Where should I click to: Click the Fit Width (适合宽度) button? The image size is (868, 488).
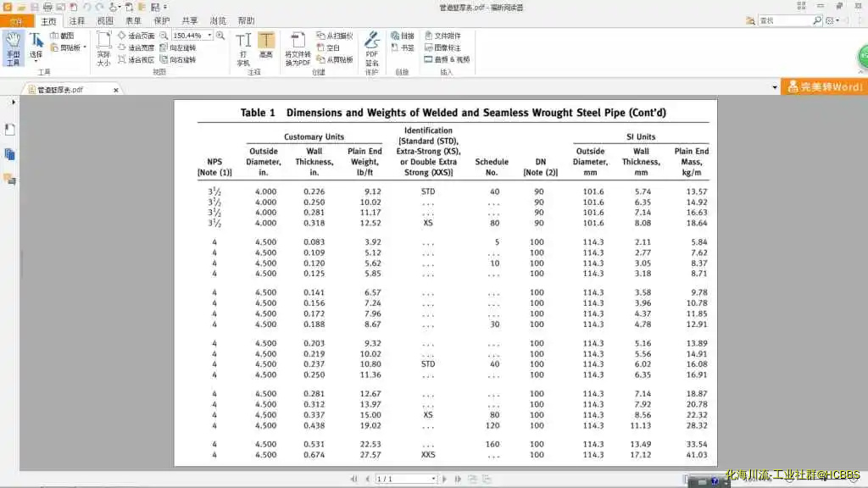pyautogui.click(x=136, y=48)
